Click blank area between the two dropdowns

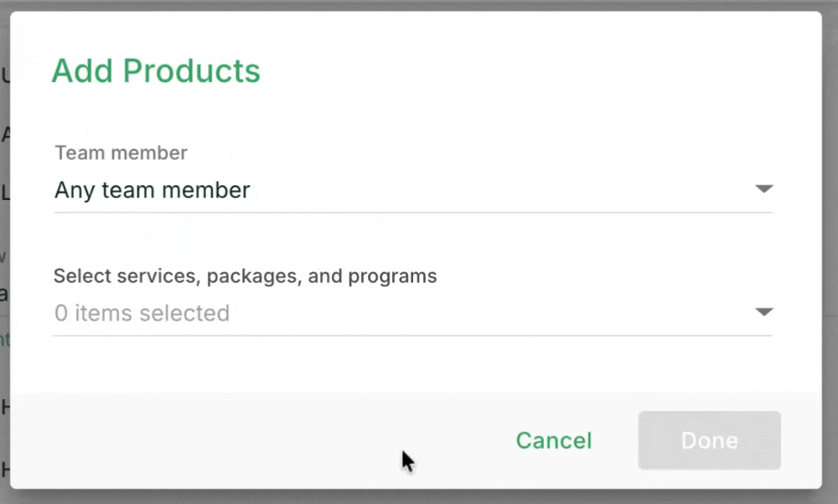412,240
